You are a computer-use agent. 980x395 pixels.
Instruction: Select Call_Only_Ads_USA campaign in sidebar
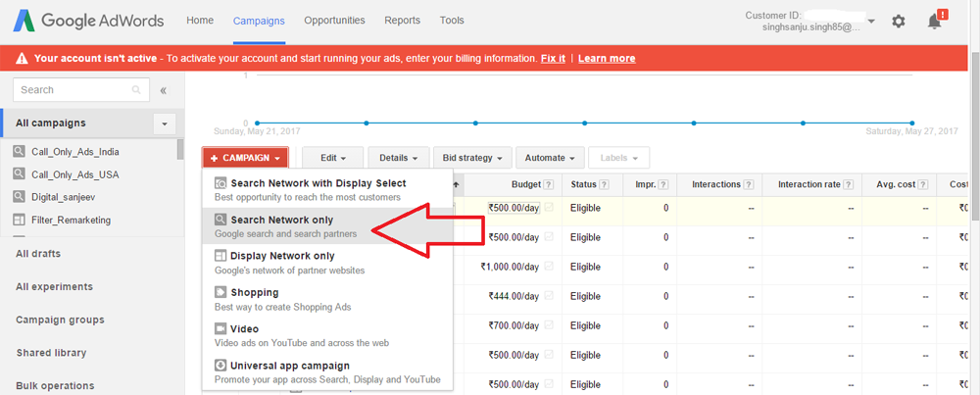pyautogui.click(x=75, y=174)
